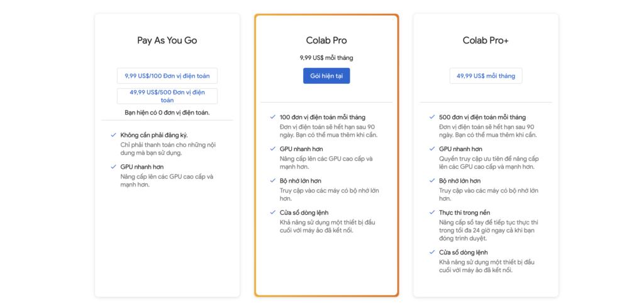Image resolution: width=644 pixels, height=308 pixels.
Task: Click the checkmark beside Colab Pro+ "Bộ nhớ lớn hơn"
Action: tap(432, 181)
